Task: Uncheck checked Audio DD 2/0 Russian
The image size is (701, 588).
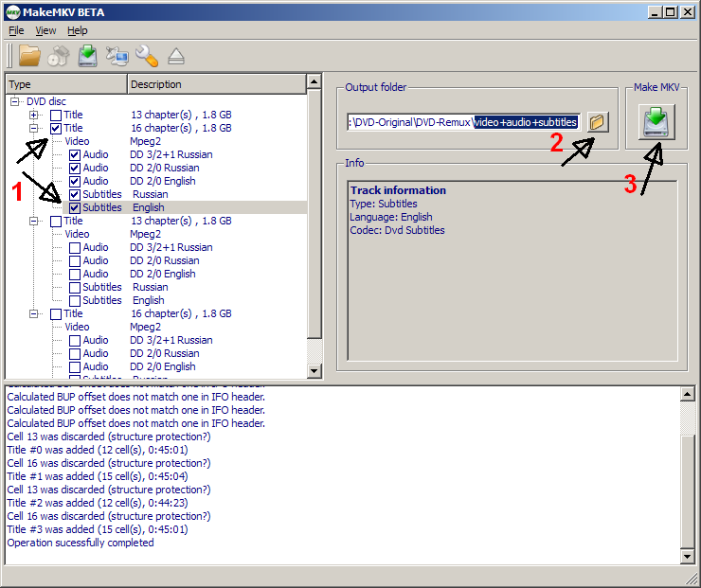Action: click(75, 169)
